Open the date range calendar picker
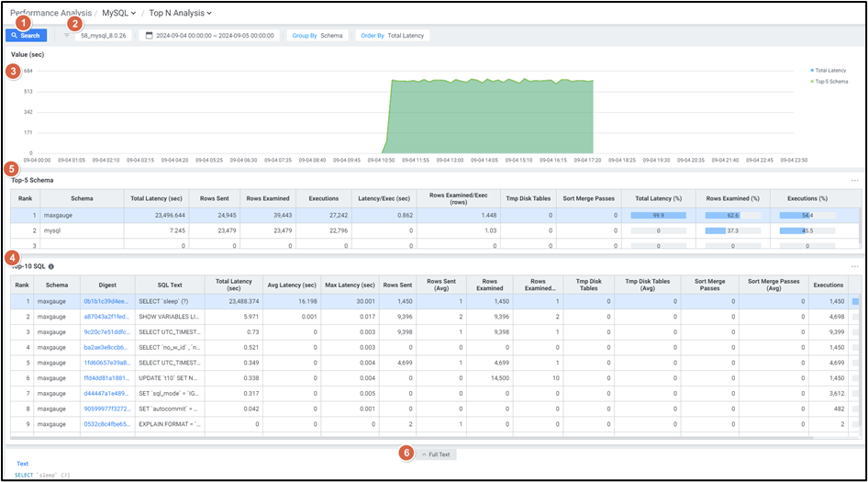The width and height of the screenshot is (868, 482). tap(150, 36)
